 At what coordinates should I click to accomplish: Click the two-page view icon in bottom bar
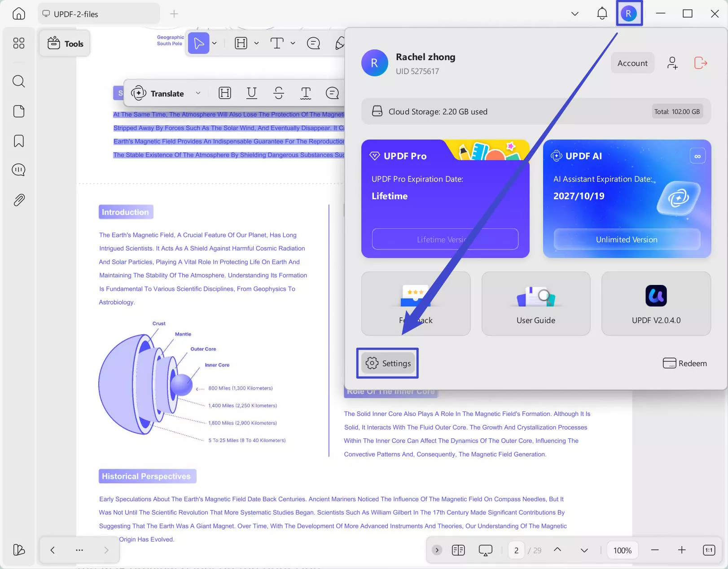[x=458, y=550]
